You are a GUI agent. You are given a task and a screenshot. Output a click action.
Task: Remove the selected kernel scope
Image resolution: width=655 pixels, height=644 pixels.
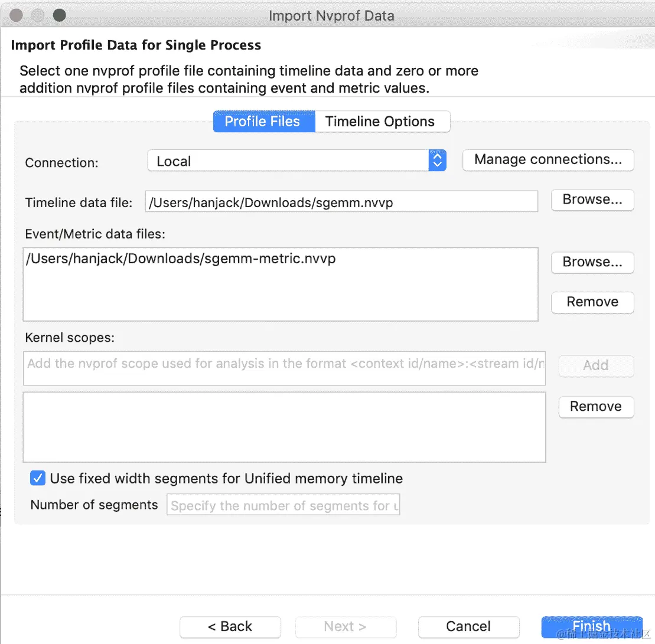[595, 407]
